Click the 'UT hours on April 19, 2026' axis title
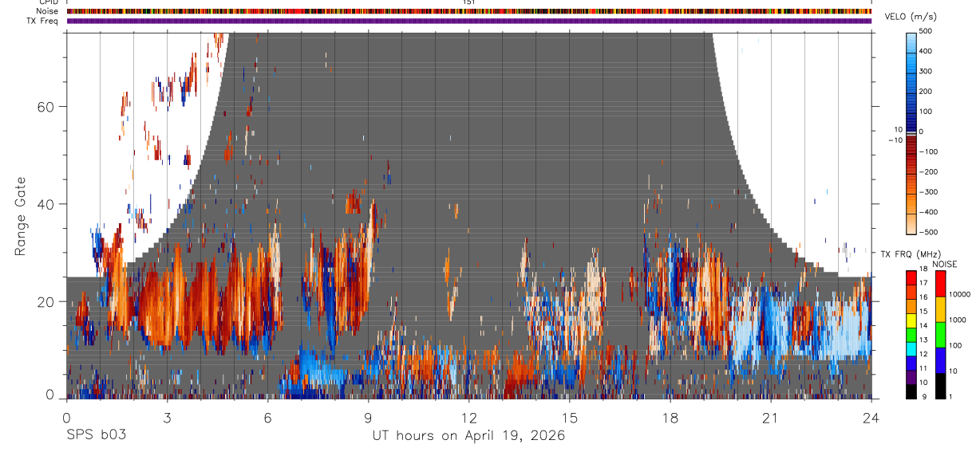 click(468, 436)
